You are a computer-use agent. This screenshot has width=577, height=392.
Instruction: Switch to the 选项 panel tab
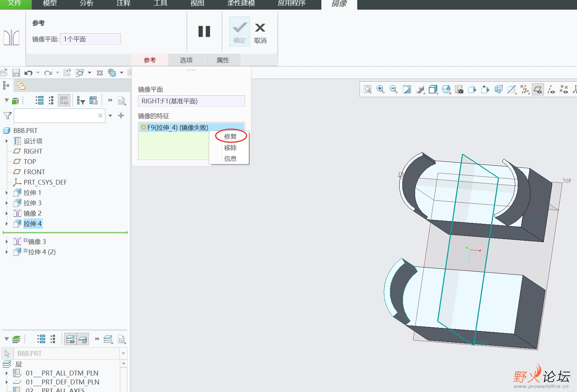(x=186, y=60)
